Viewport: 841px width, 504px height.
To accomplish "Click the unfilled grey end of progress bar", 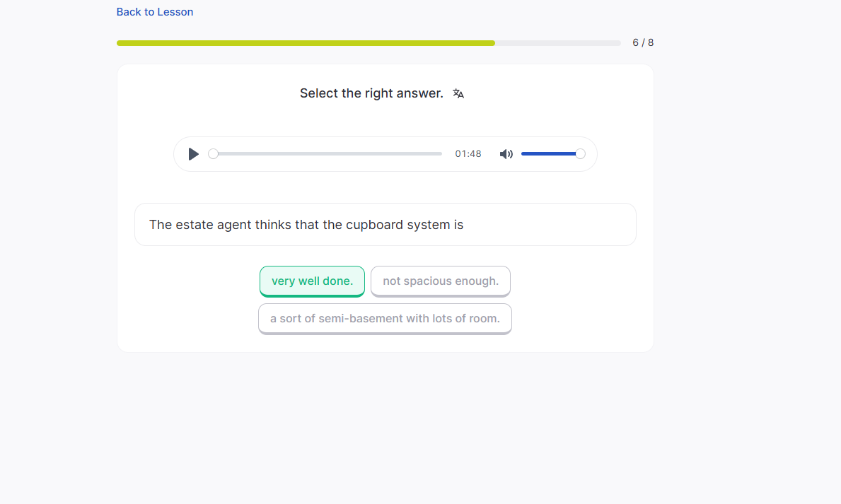I will click(x=558, y=43).
